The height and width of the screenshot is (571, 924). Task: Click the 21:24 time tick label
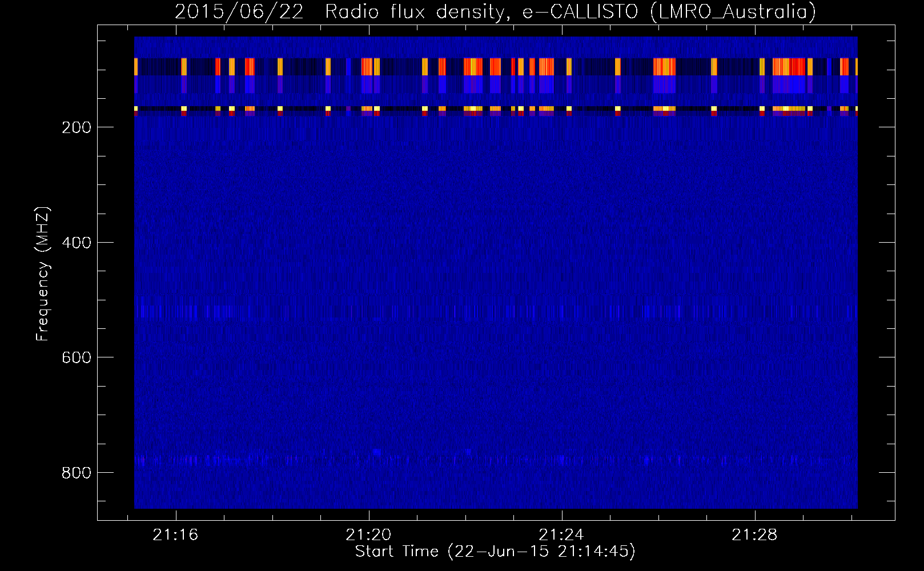561,534
